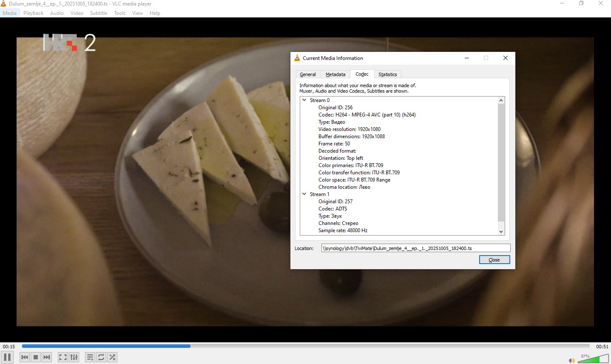Toggle random shuffle playback
Image resolution: width=611 pixels, height=364 pixels.
(x=112, y=357)
